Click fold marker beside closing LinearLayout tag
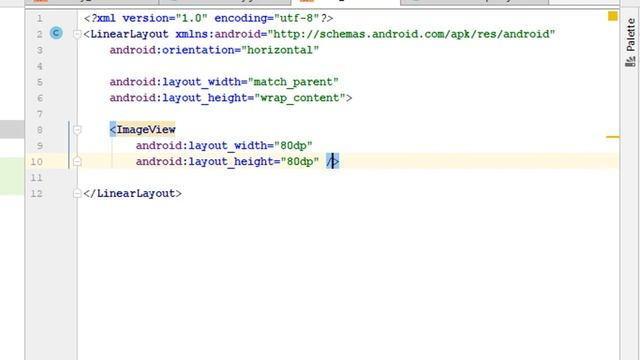Screen dimensions: 640x360 coord(77,193)
